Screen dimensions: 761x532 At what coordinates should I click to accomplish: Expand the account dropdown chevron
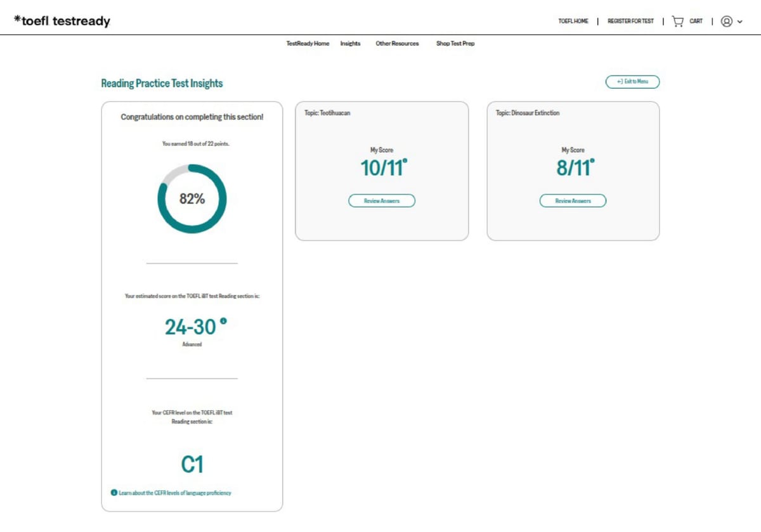click(x=739, y=22)
